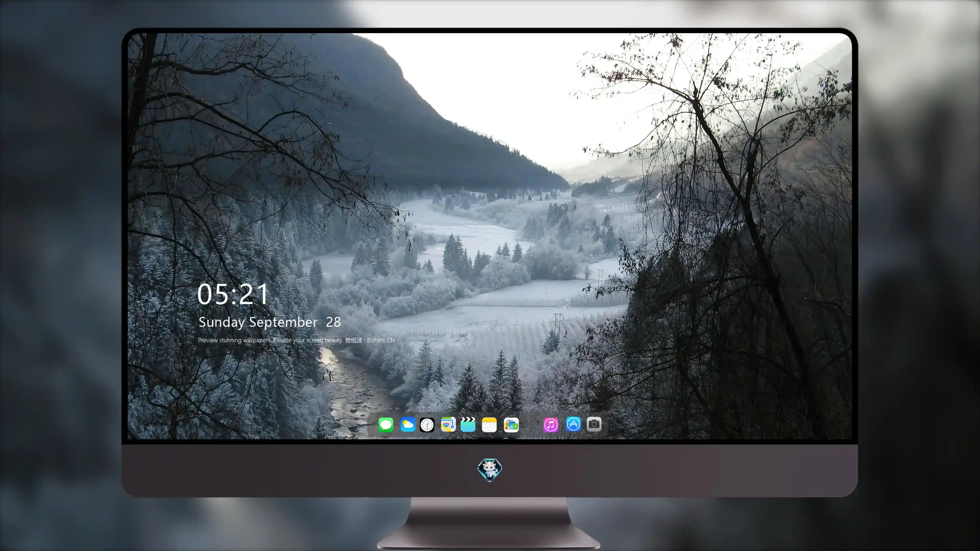
Task: Click the 'Bizhimi.CN' text in the tagline
Action: tap(381, 340)
